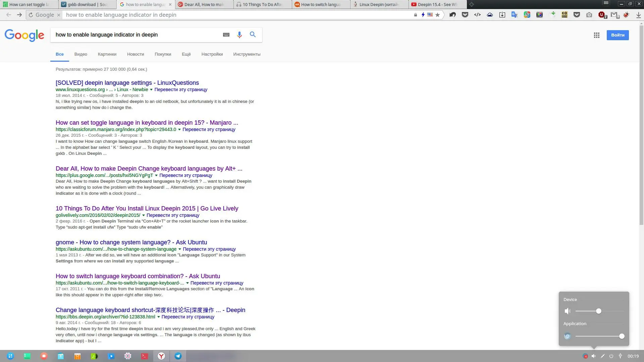The height and width of the screenshot is (362, 644).
Task: Click the code brackets extension icon
Action: 477,15
